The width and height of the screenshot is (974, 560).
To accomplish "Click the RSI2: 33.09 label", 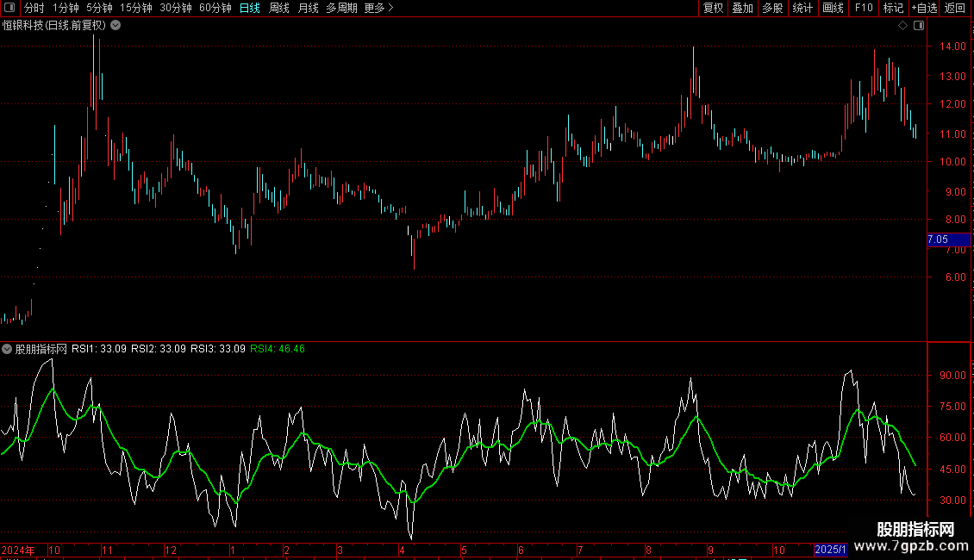I will pyautogui.click(x=159, y=349).
